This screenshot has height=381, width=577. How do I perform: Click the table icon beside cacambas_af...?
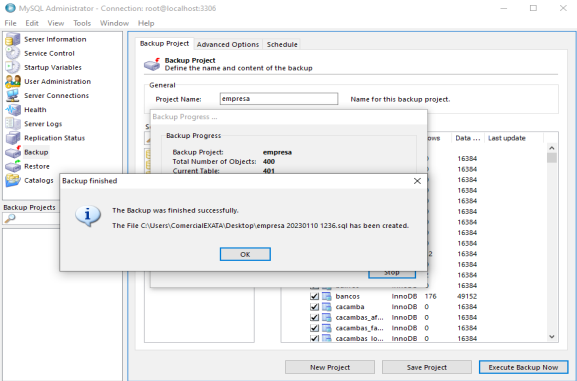click(x=326, y=317)
